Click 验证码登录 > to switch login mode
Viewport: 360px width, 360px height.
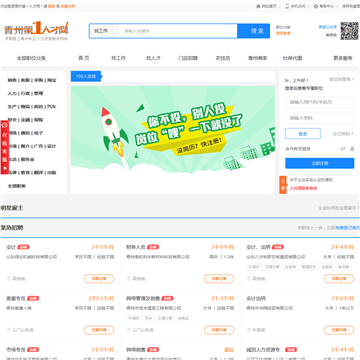click(x=342, y=79)
